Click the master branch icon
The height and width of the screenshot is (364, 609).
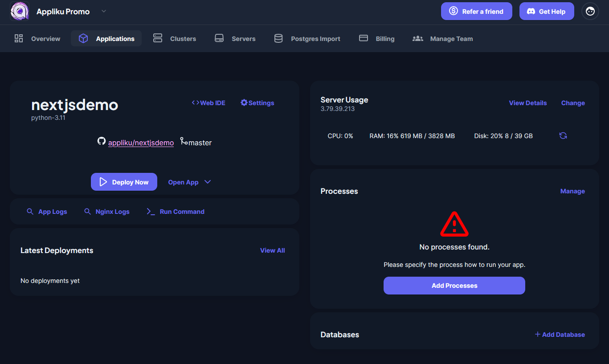(184, 141)
